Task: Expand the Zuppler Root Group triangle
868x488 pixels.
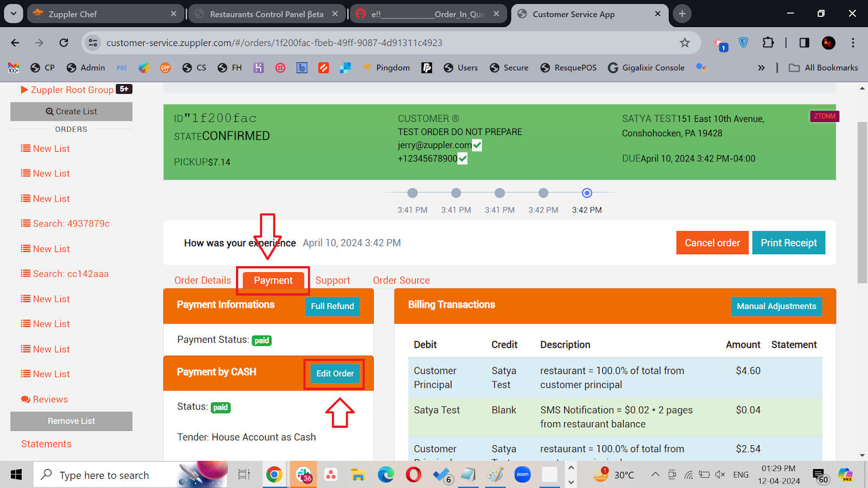Action: pos(24,89)
